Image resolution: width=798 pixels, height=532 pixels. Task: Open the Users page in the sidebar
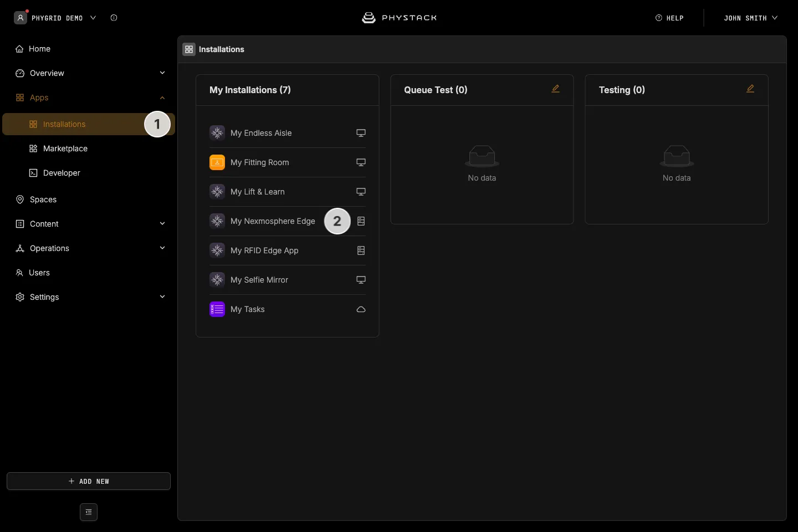coord(89,273)
